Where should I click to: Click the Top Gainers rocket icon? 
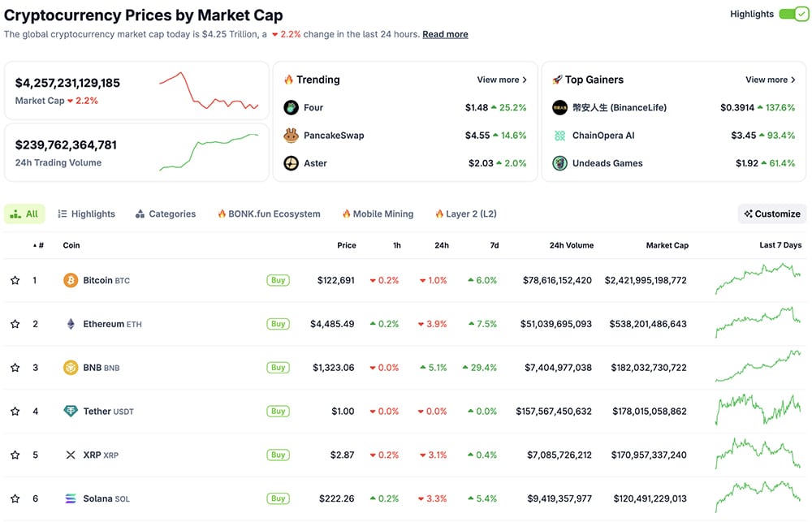(x=558, y=79)
